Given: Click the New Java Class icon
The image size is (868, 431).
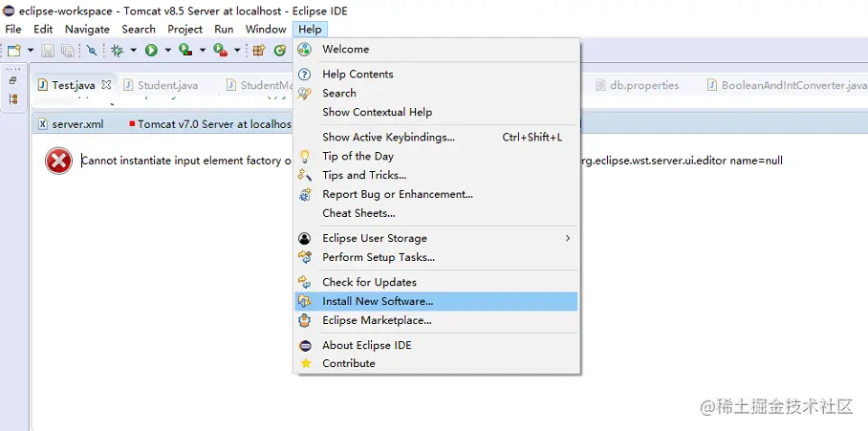Looking at the screenshot, I should [x=280, y=51].
